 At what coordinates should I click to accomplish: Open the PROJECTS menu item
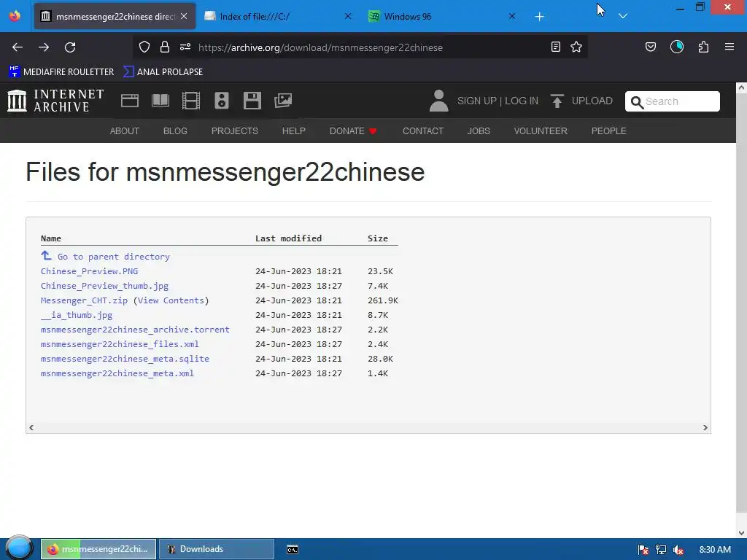pyautogui.click(x=235, y=131)
